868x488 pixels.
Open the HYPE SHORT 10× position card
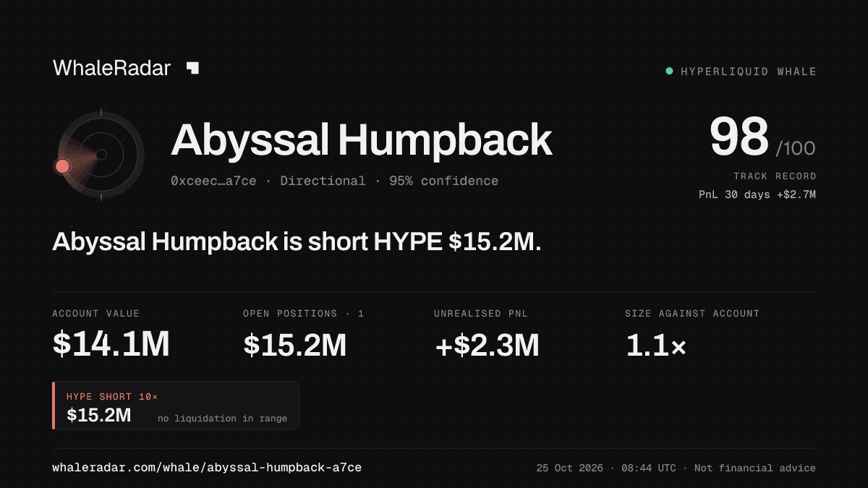pos(176,406)
